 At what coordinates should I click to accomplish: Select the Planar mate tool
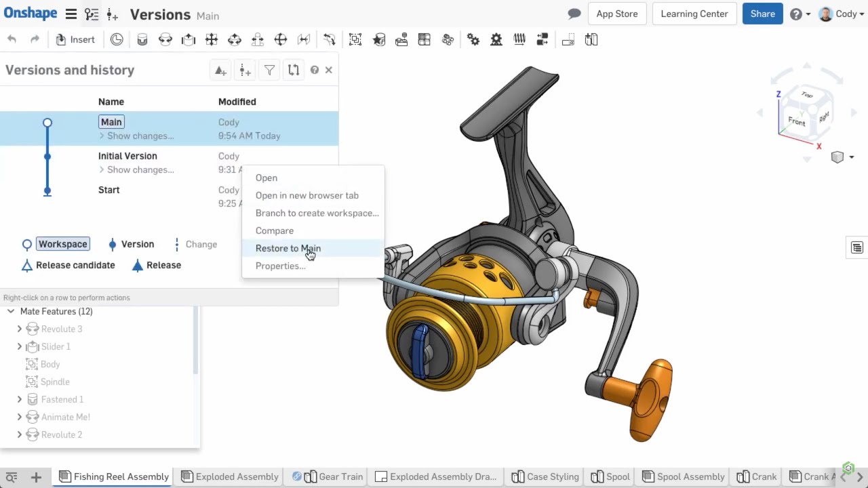point(212,40)
